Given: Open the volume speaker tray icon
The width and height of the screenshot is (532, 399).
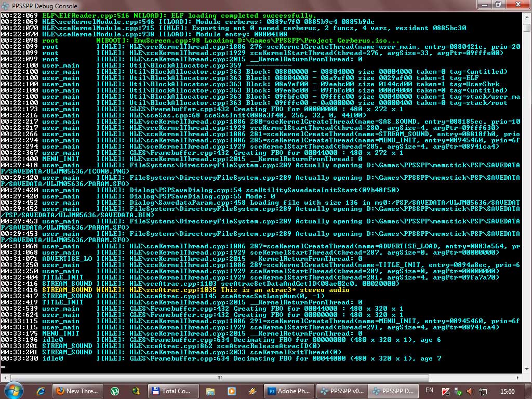Looking at the screenshot, I should click(x=470, y=392).
